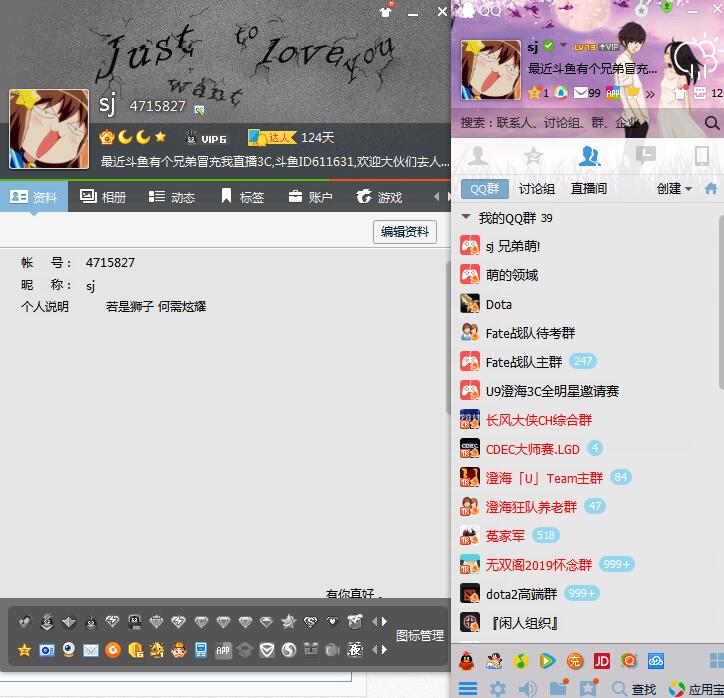724x698 pixels.
Task: Click the group home house icon
Action: click(x=711, y=188)
